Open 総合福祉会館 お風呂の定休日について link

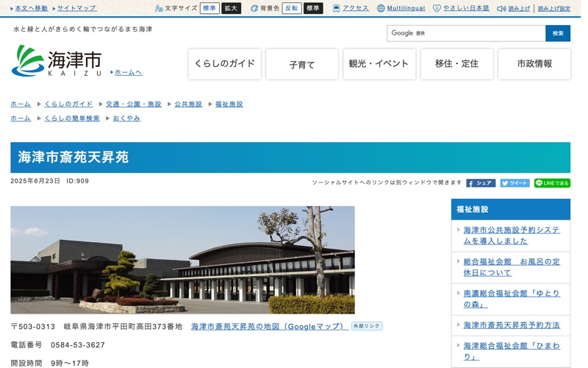click(x=512, y=267)
